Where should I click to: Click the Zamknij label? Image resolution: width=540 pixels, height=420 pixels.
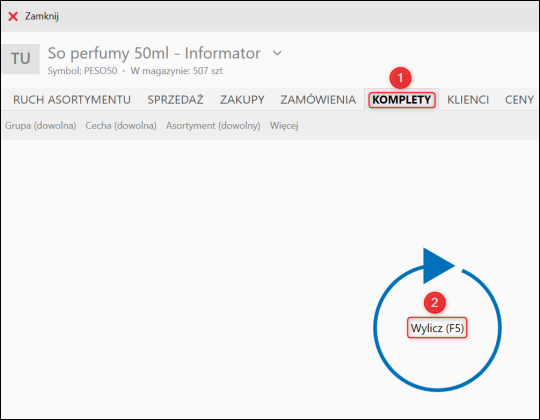click(x=42, y=16)
